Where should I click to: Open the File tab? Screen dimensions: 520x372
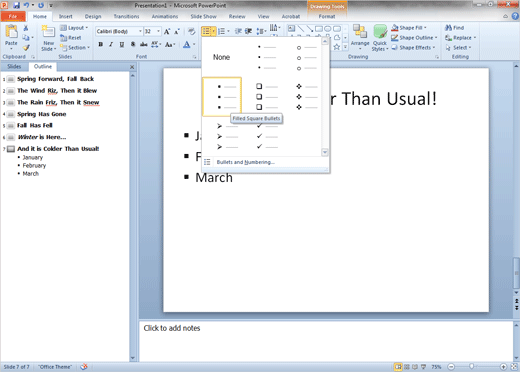coord(13,16)
